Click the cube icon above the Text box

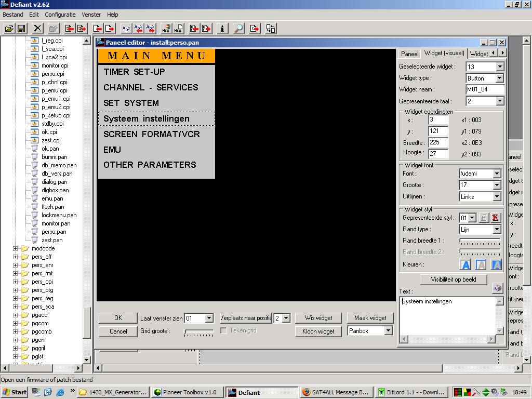(497, 288)
